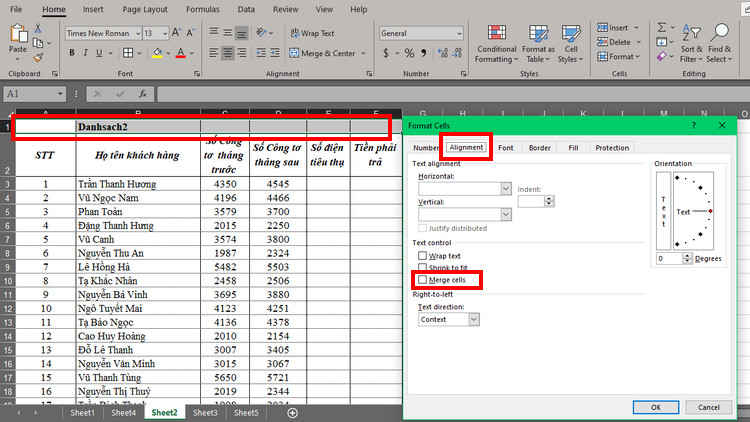Apply middle vertical alignment

(x=228, y=33)
